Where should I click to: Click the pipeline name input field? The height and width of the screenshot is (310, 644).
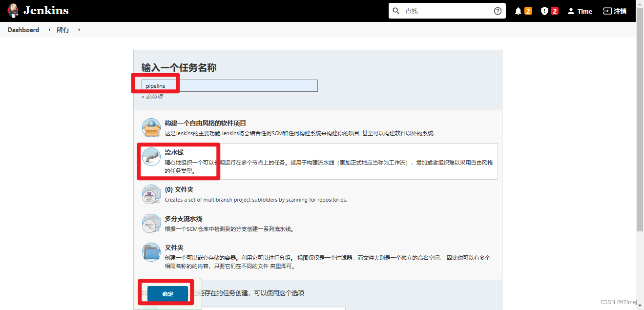pos(225,85)
